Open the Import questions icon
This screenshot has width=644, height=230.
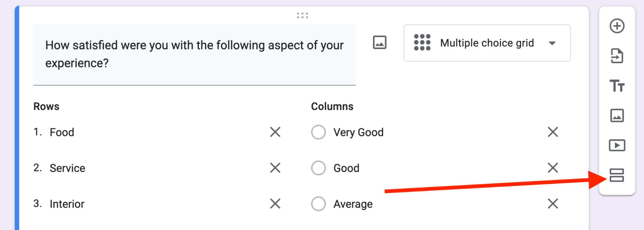617,56
